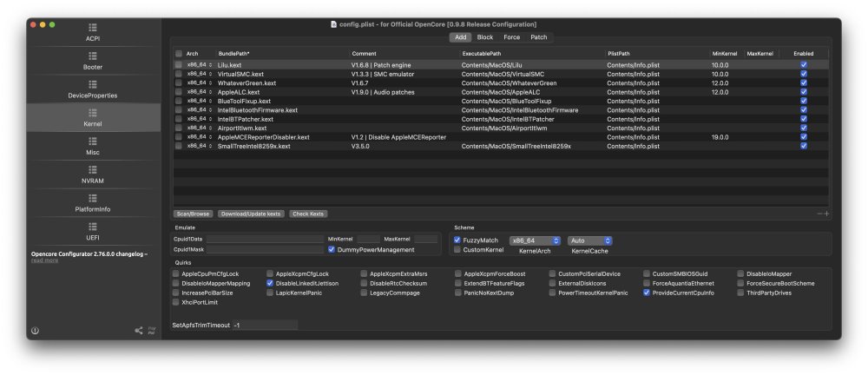Click the PayPal donate icon
The height and width of the screenshot is (375, 868).
click(x=152, y=331)
